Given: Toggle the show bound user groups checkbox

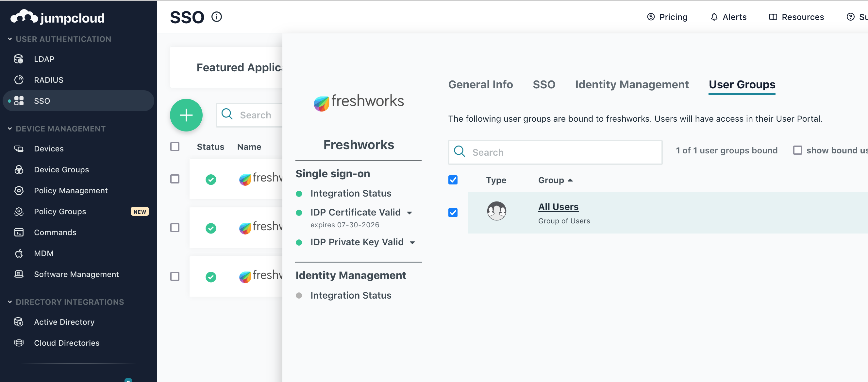Looking at the screenshot, I should 797,150.
